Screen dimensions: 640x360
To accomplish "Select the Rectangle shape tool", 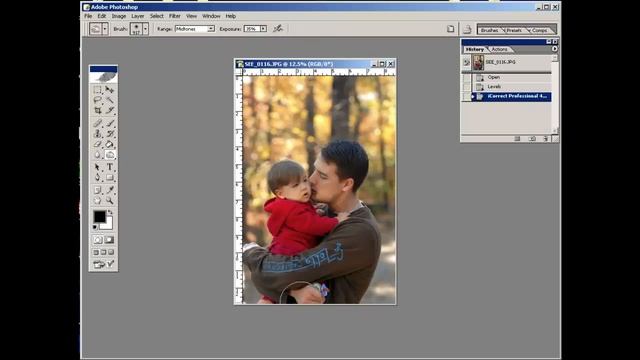I will click(110, 178).
